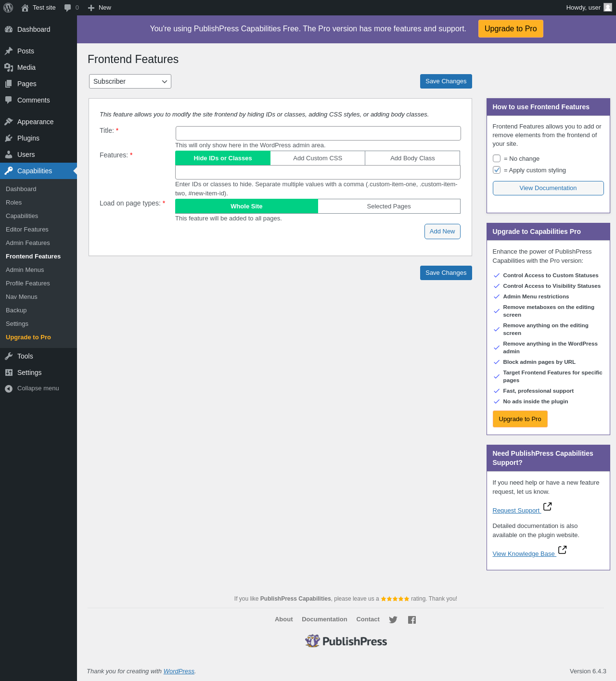Click the Pages icon in sidebar
Viewport: 616px width, 681px height.
[x=9, y=84]
